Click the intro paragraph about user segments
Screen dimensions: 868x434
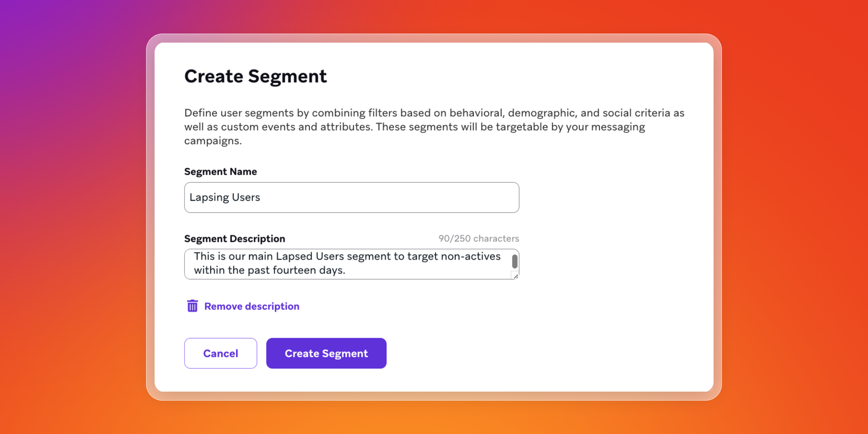(433, 127)
